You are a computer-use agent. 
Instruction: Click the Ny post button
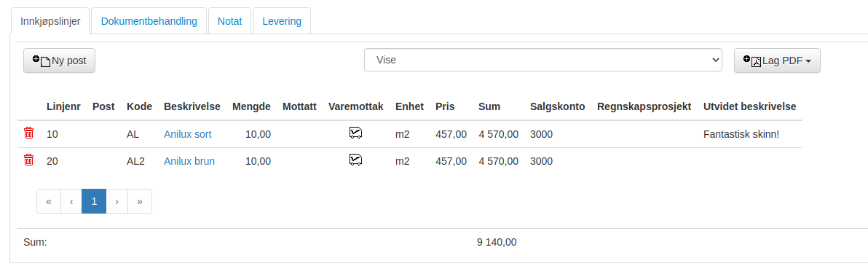[x=59, y=61]
